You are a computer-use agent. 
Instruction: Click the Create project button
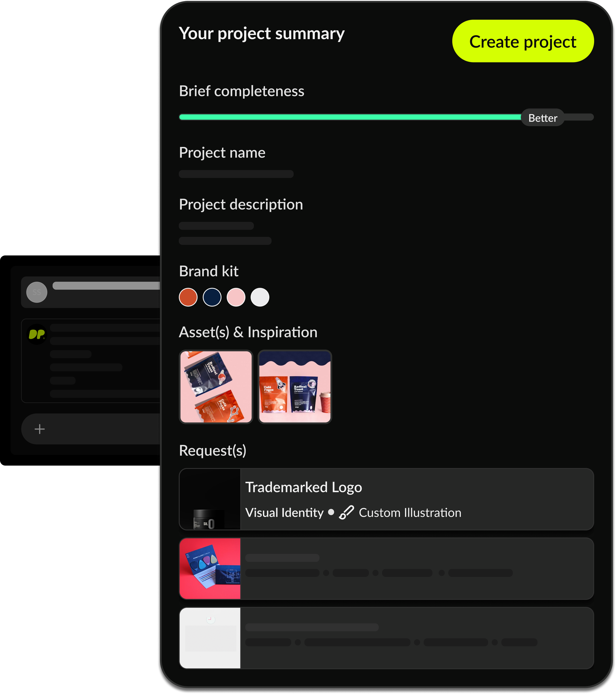(523, 41)
